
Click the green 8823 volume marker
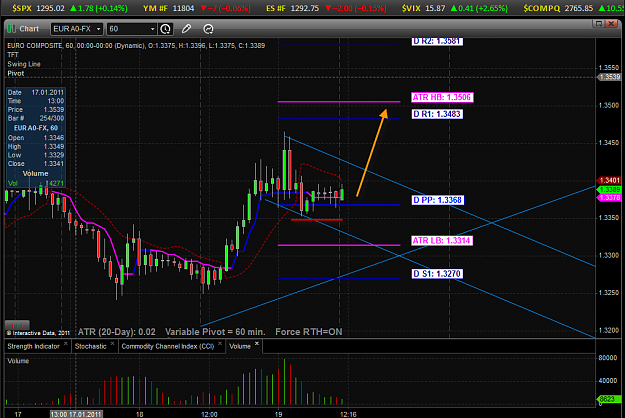[609, 399]
